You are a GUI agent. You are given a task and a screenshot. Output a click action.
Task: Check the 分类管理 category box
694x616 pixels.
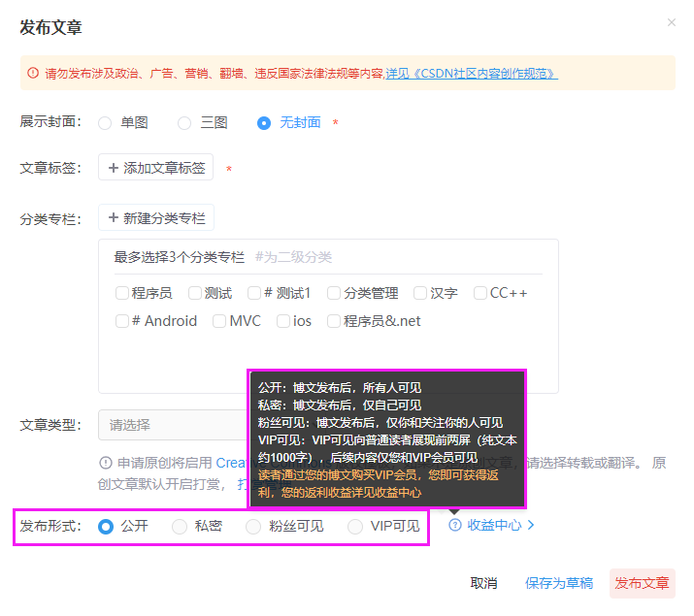coord(333,293)
